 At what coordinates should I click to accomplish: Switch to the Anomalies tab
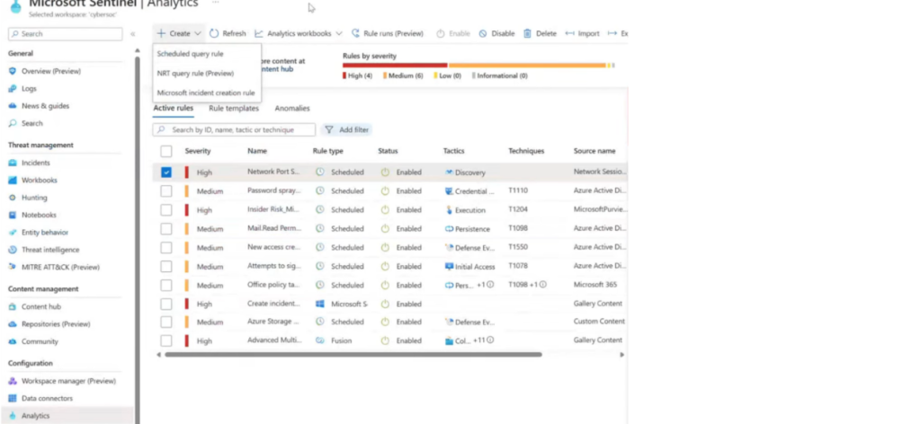coord(292,108)
